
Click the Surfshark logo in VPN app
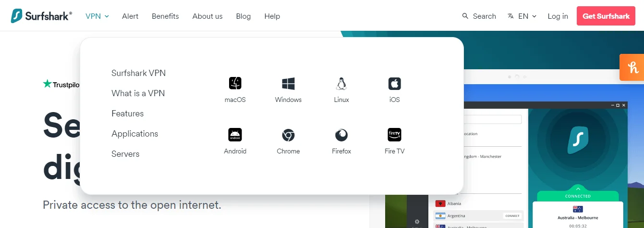click(578, 140)
